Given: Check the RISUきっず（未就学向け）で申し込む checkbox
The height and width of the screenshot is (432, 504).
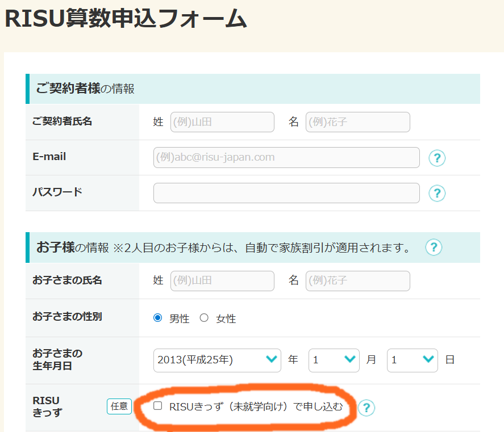Looking at the screenshot, I should coord(157,406).
